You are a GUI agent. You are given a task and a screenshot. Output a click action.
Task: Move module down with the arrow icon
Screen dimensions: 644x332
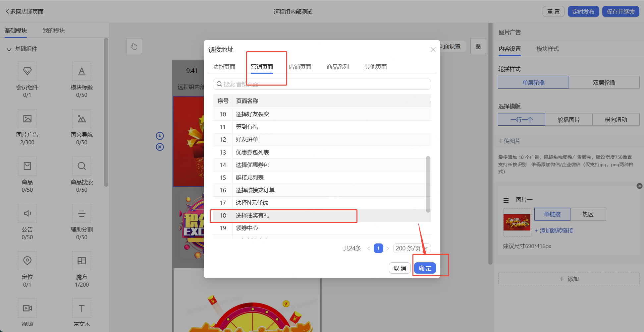(160, 136)
